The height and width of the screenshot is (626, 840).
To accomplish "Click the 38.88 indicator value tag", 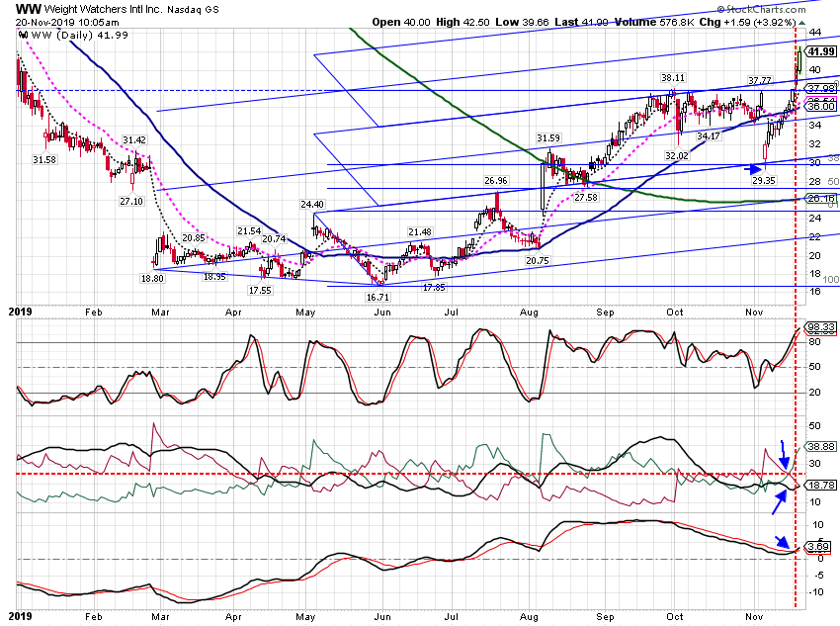I will click(820, 446).
